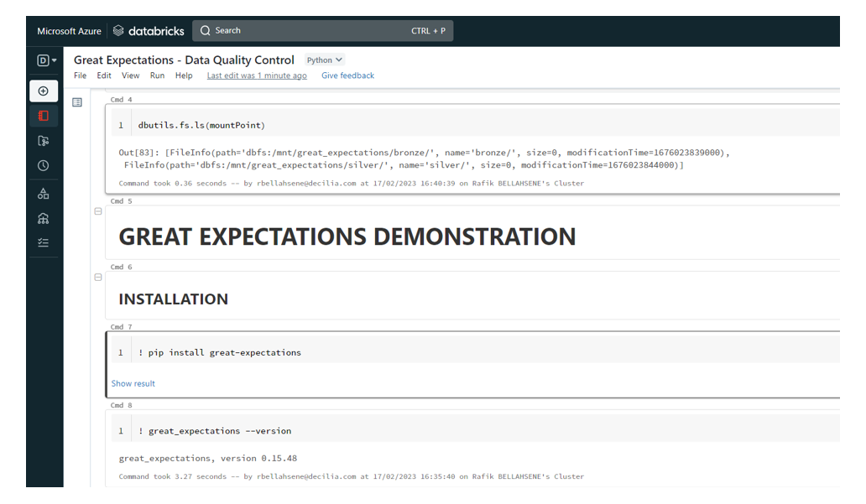This screenshot has width=866, height=504.
Task: Click Show result under pip install cell
Action: pyautogui.click(x=133, y=383)
